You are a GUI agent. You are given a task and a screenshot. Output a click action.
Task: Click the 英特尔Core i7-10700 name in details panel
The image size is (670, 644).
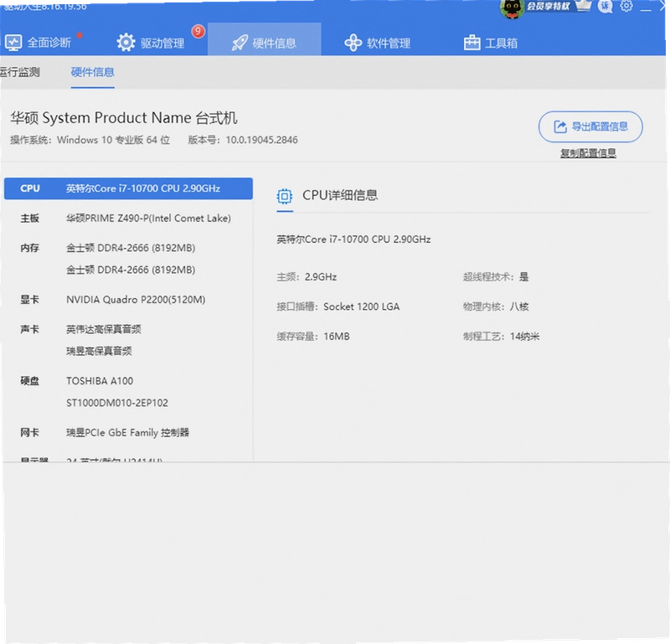click(353, 240)
